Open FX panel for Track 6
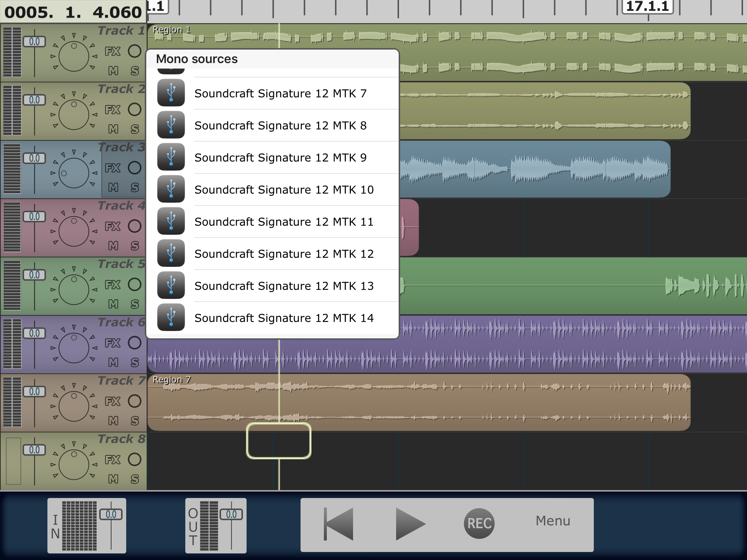Image resolution: width=747 pixels, height=560 pixels. click(x=112, y=343)
